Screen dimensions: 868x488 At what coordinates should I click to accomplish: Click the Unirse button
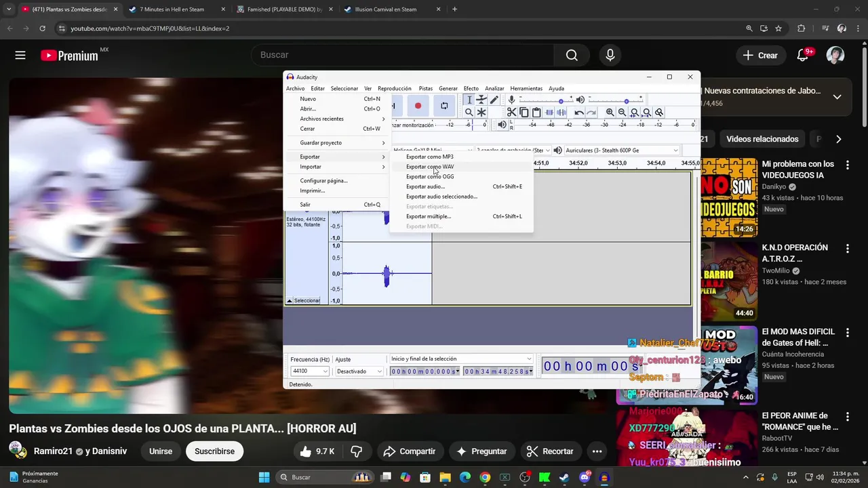pos(161,451)
